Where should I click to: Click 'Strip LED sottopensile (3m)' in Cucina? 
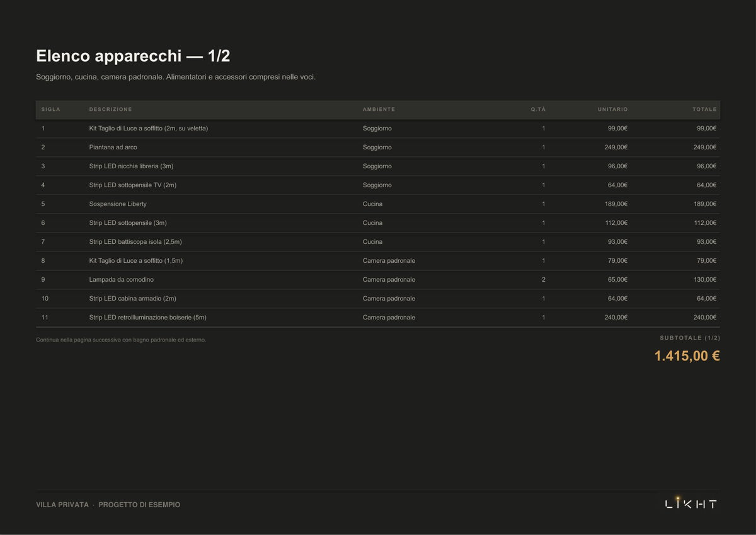pyautogui.click(x=128, y=223)
